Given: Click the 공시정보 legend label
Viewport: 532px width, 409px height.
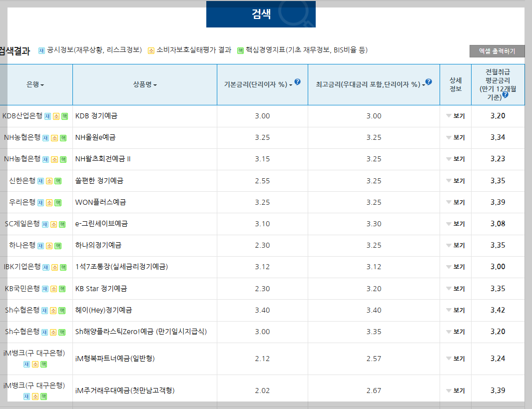Looking at the screenshot, I should tap(94, 50).
